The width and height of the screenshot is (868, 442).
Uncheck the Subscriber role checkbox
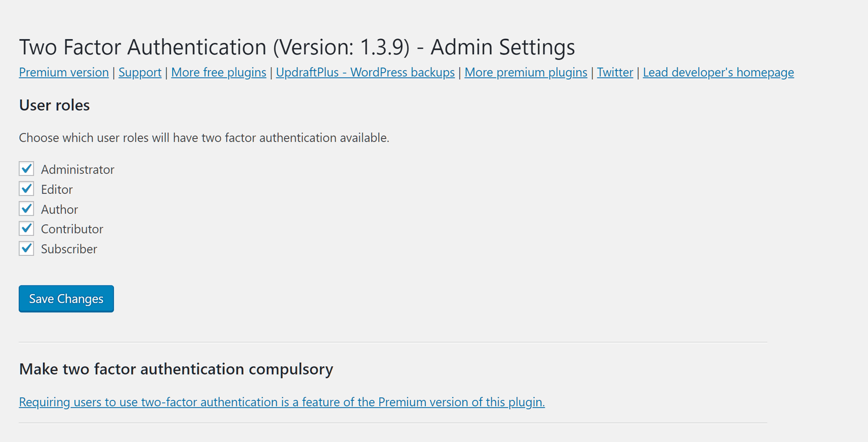(x=26, y=248)
